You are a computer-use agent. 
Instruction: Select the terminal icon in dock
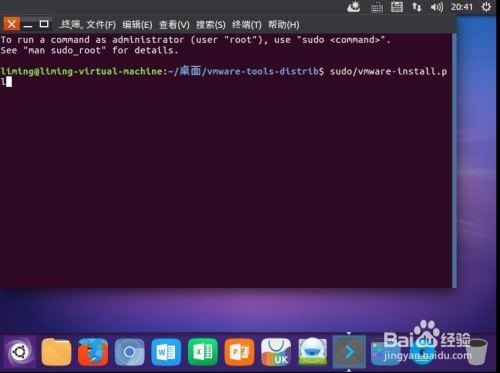[x=349, y=352]
